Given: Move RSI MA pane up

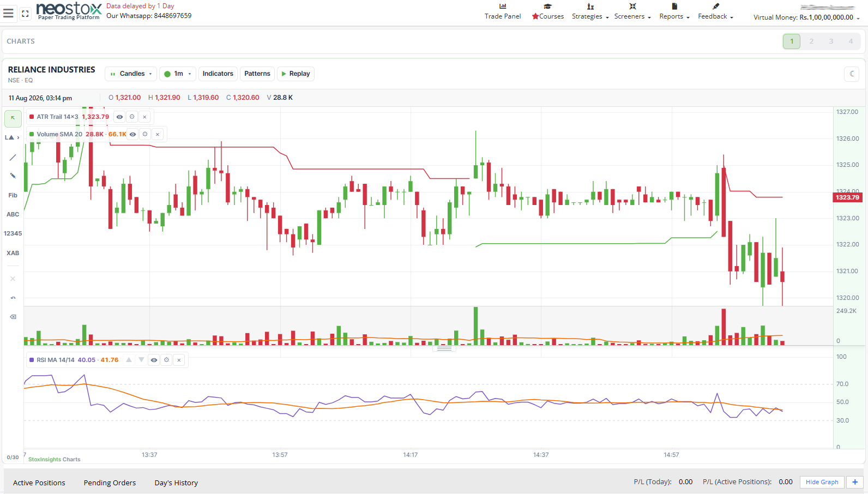Looking at the screenshot, I should pyautogui.click(x=129, y=360).
